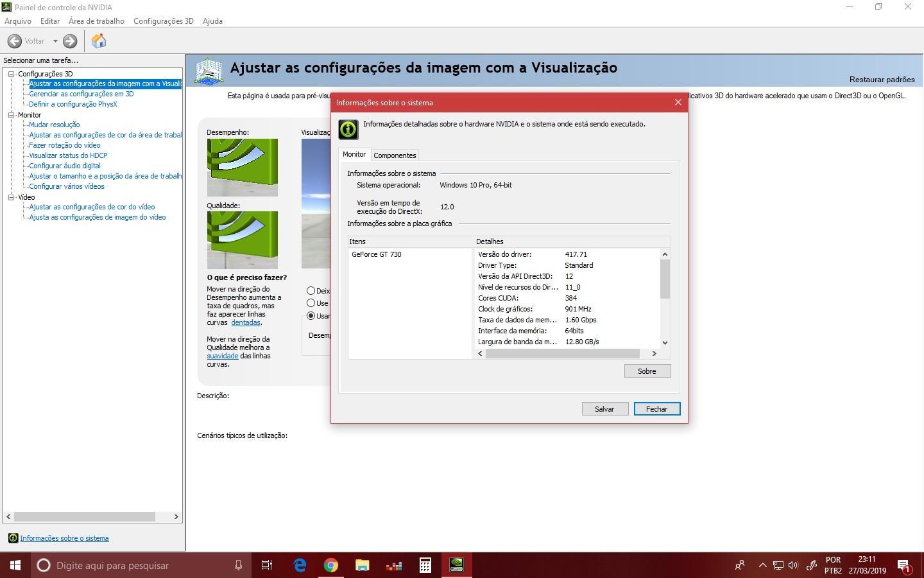
Task: Select the Usar... radio button
Action: pyautogui.click(x=311, y=316)
